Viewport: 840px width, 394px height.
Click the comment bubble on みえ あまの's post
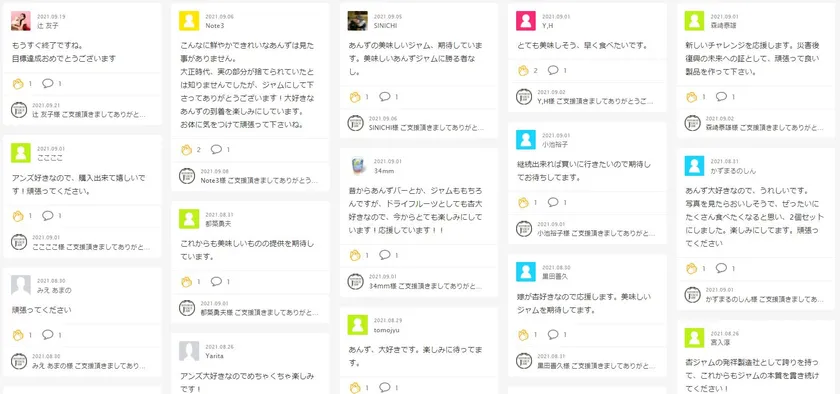pos(48,334)
